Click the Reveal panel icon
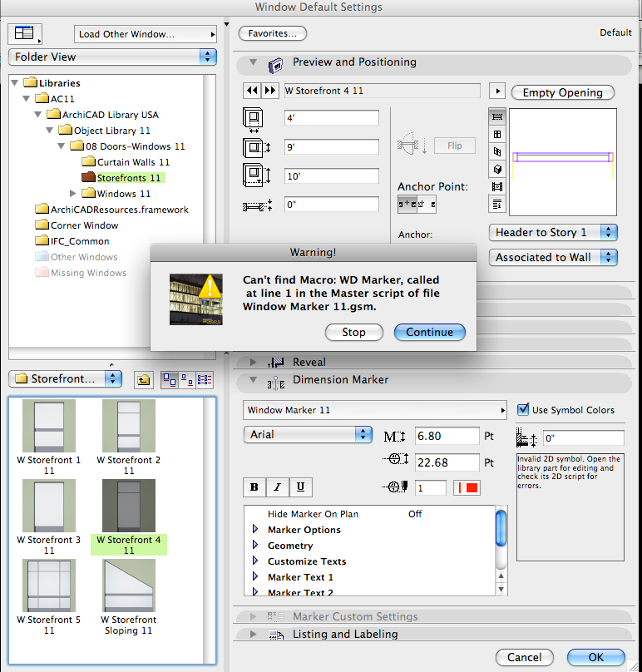This screenshot has width=642, height=672. pyautogui.click(x=275, y=363)
